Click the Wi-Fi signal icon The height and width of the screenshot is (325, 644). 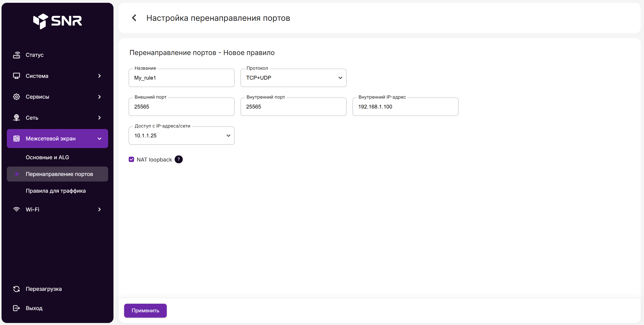tap(16, 209)
